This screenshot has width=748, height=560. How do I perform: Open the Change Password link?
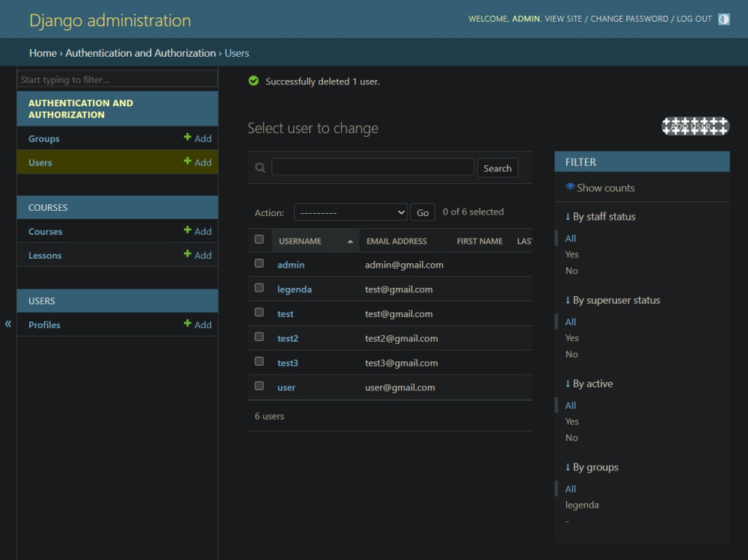pos(629,19)
